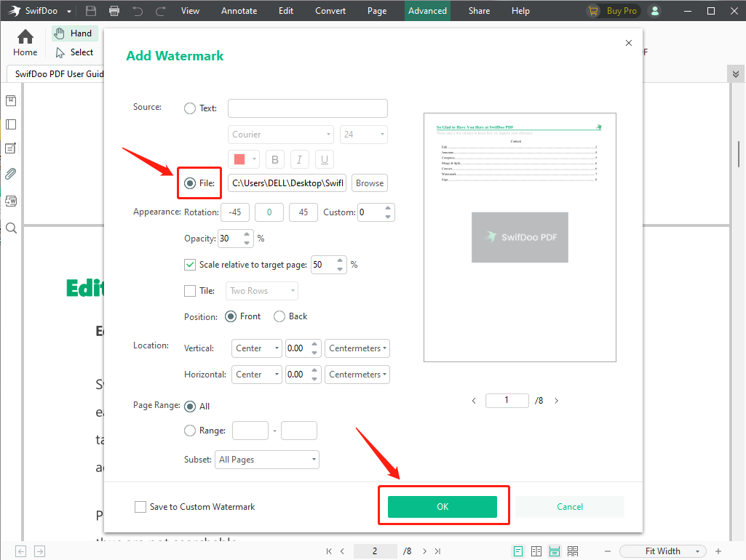Open the red text color swatch

pos(244,159)
